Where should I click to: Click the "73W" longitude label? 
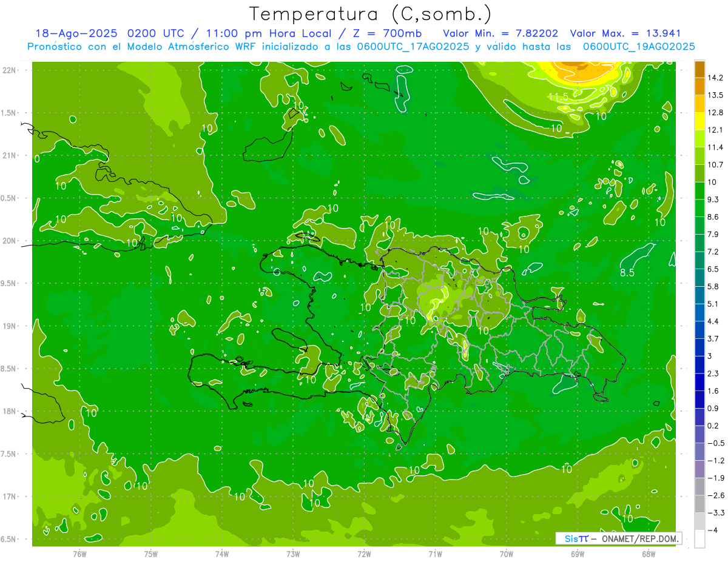(293, 554)
